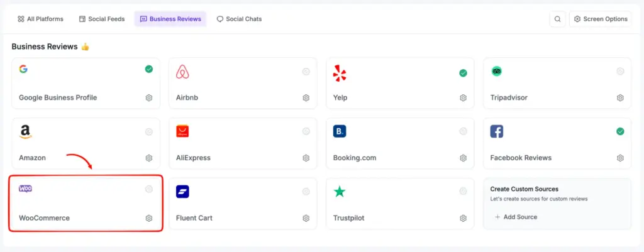Toggle WooCommerce status check circle
The image size is (644, 252).
tap(149, 189)
